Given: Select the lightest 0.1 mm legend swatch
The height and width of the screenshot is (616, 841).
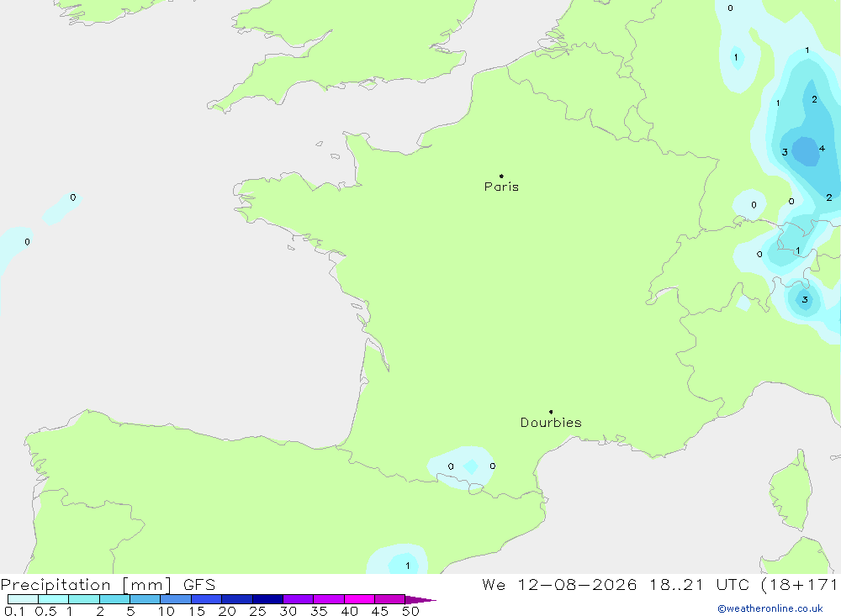Looking at the screenshot, I should pyautogui.click(x=23, y=599).
